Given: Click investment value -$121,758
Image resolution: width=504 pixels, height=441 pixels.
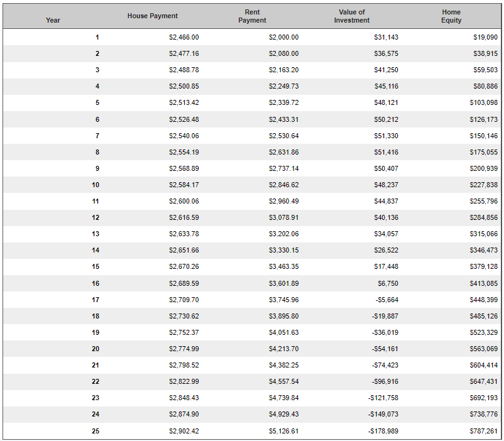Looking at the screenshot, I should (x=383, y=398).
